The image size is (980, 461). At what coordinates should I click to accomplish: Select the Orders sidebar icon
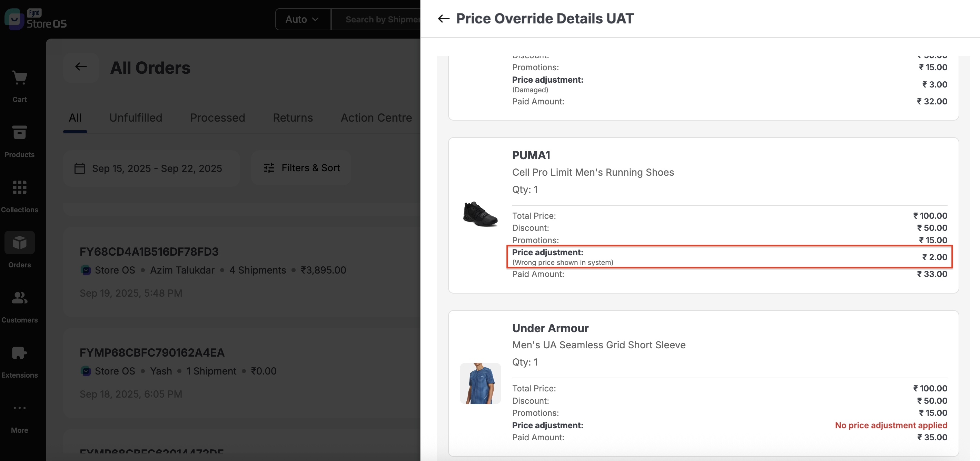19,243
